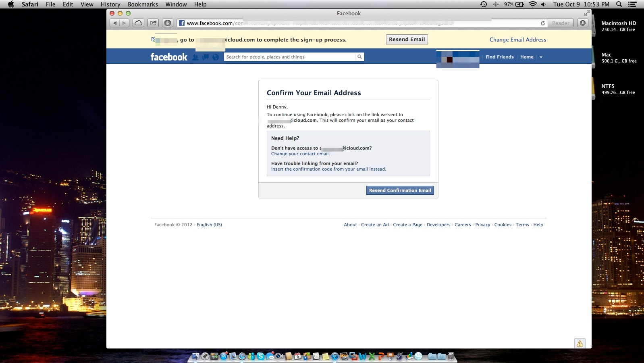Click About footer link

tap(350, 225)
